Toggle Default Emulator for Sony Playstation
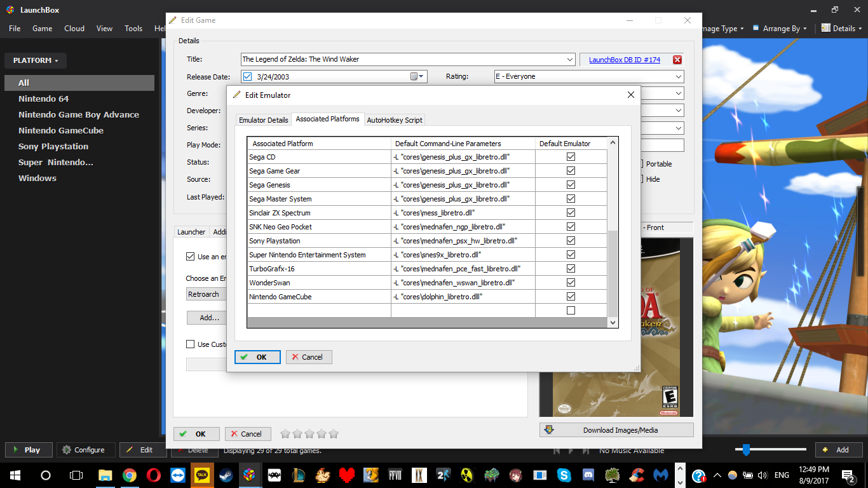The width and height of the screenshot is (868, 488). point(571,241)
